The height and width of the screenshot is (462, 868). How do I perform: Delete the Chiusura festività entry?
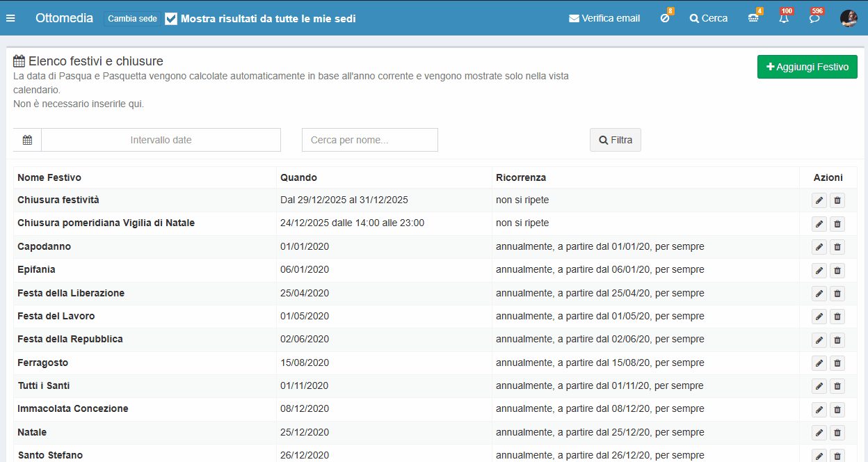click(837, 200)
